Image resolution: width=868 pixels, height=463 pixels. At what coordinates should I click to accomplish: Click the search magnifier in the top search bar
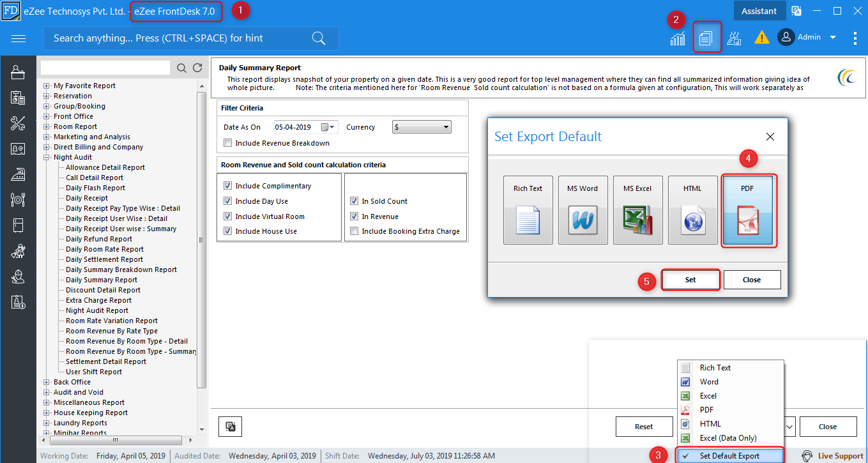[319, 38]
